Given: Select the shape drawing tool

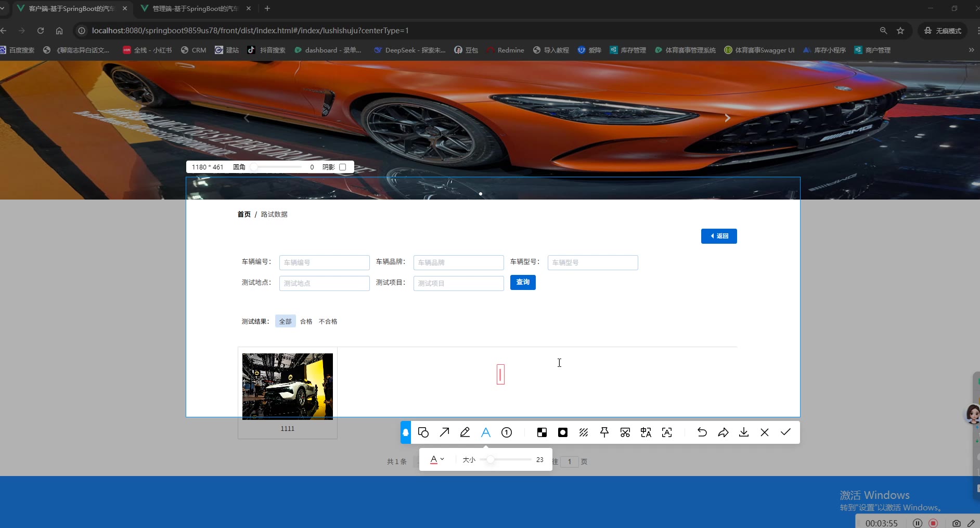Looking at the screenshot, I should [x=423, y=432].
